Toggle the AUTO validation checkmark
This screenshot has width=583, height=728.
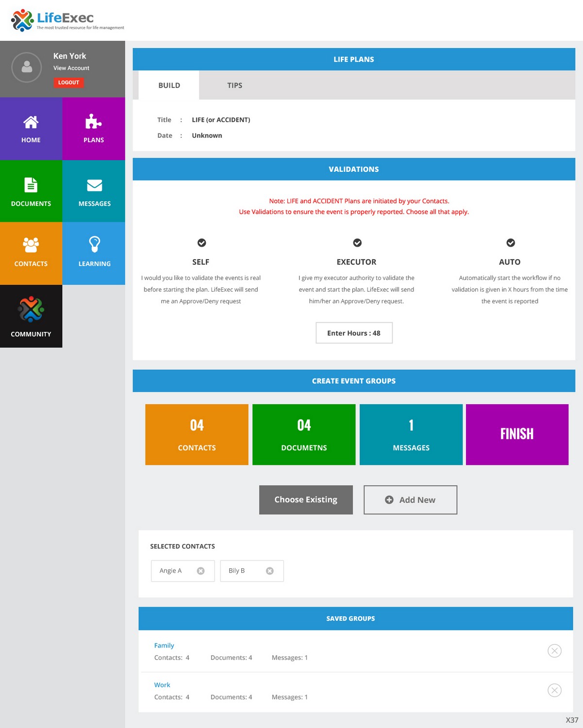tap(511, 243)
